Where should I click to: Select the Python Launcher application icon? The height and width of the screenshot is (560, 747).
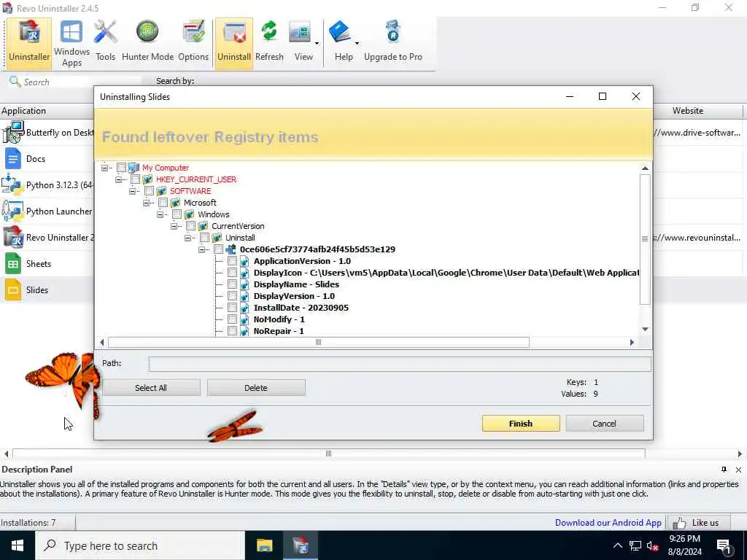(13, 211)
